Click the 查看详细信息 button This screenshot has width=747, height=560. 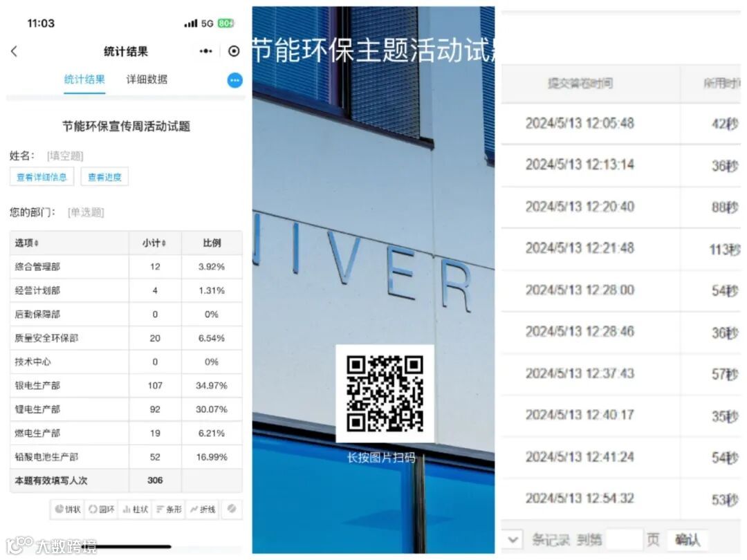[x=42, y=177]
